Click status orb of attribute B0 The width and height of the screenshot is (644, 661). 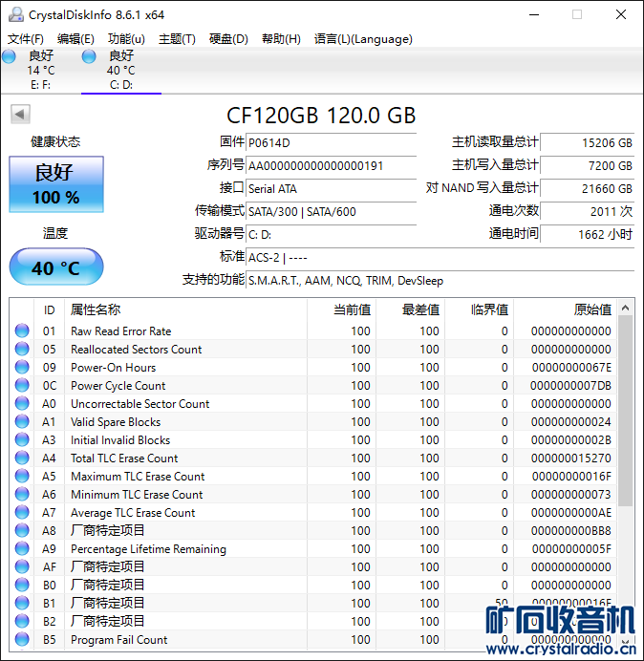(22, 585)
